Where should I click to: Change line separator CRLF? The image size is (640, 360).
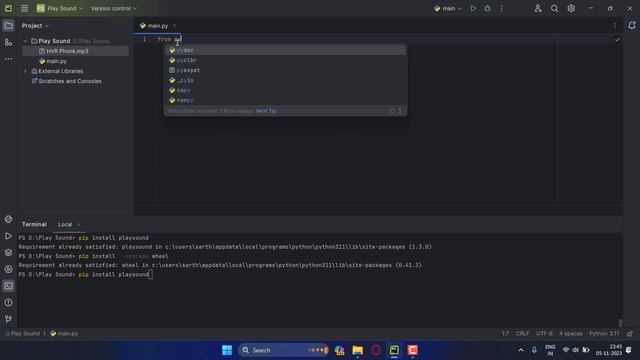pos(522,333)
